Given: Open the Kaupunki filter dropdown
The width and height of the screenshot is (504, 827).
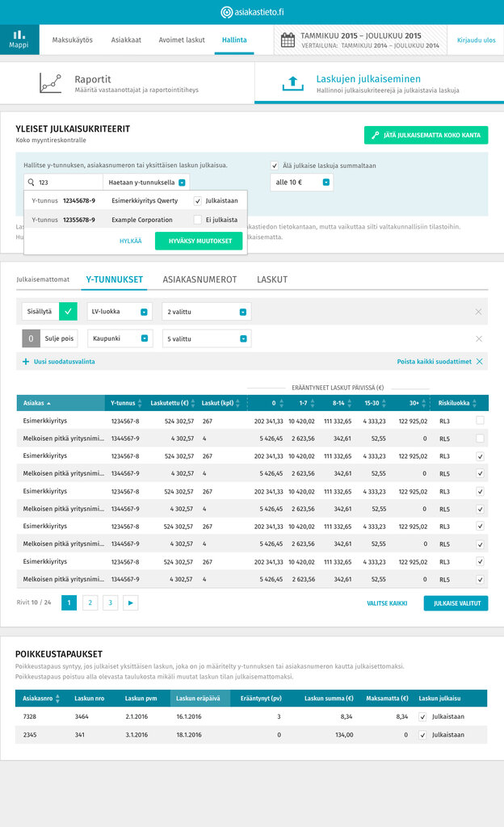Looking at the screenshot, I should [x=120, y=338].
